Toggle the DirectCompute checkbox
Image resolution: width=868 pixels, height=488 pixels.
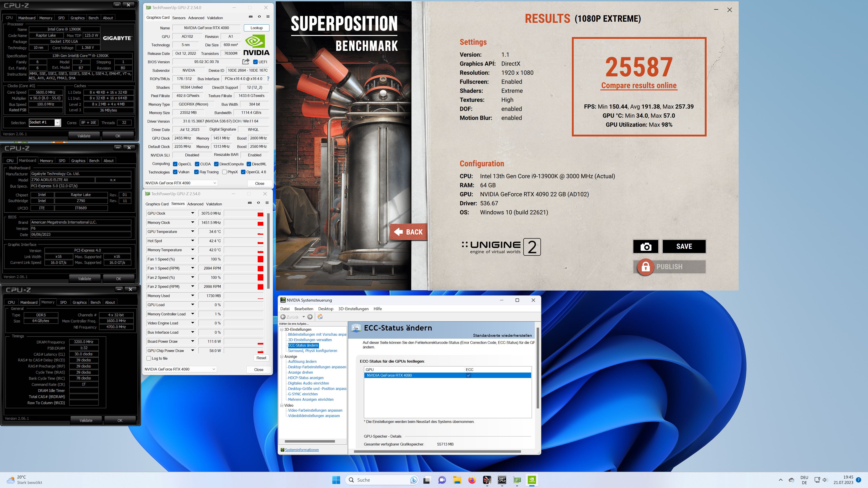216,164
